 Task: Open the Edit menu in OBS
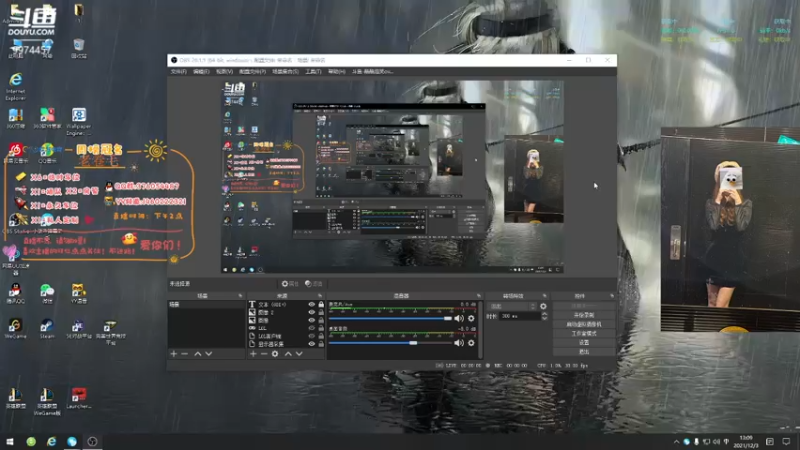coord(201,72)
